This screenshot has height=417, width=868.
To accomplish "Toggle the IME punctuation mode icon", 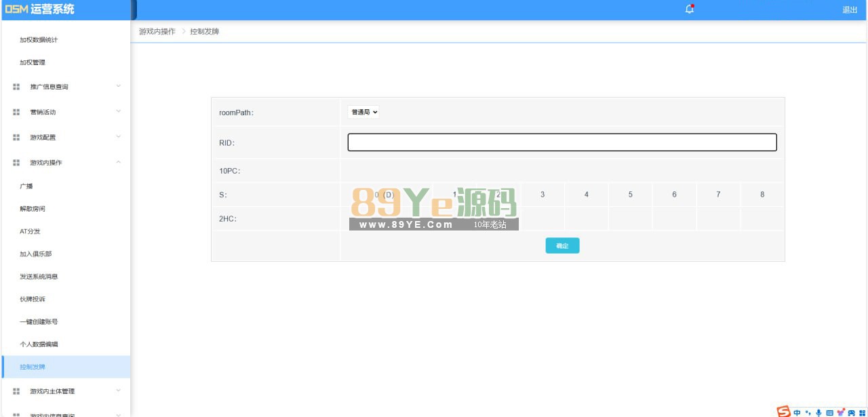I will tap(808, 412).
